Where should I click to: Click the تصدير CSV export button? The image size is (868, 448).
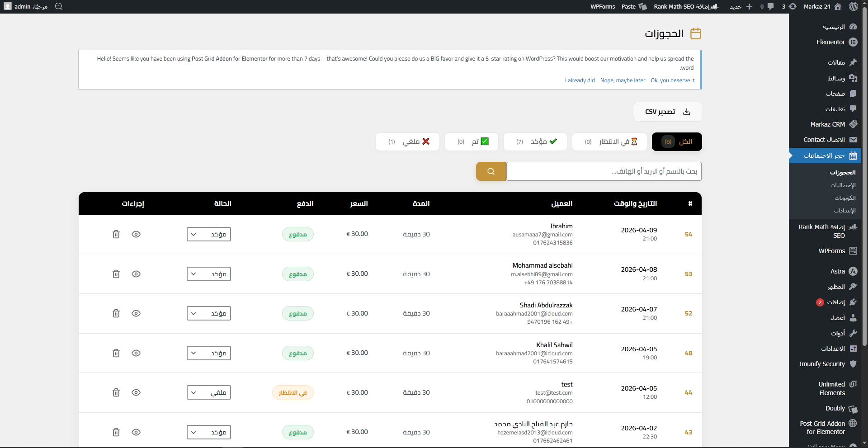click(x=668, y=112)
